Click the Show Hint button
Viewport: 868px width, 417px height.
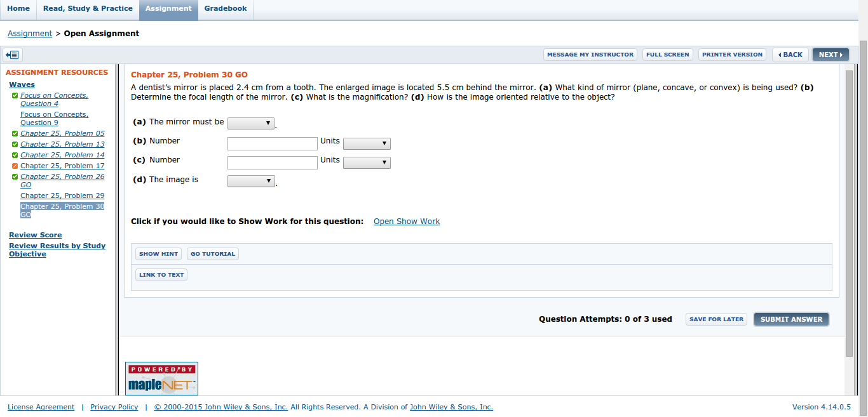[158, 254]
